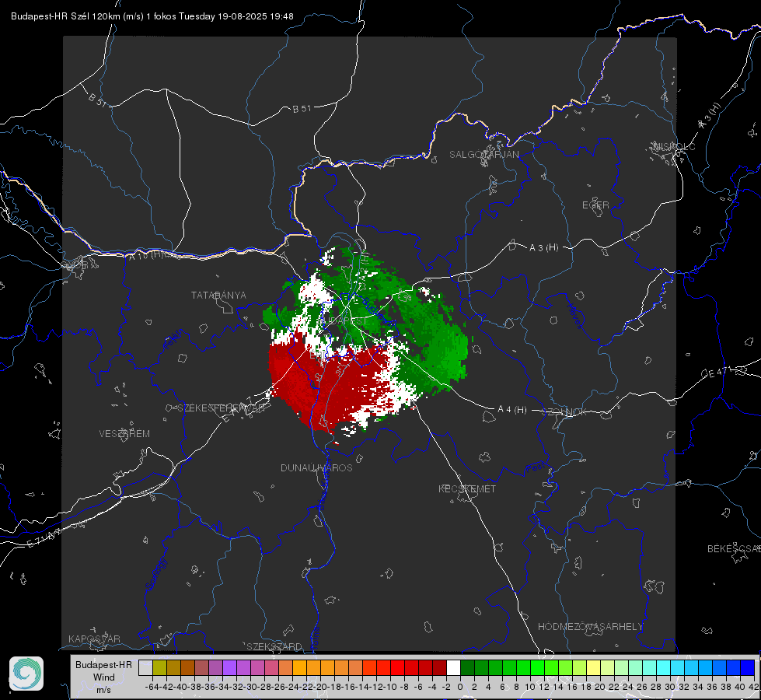Click the HÓDMEZŐVÁSÁRHELY city label

pyautogui.click(x=590, y=627)
